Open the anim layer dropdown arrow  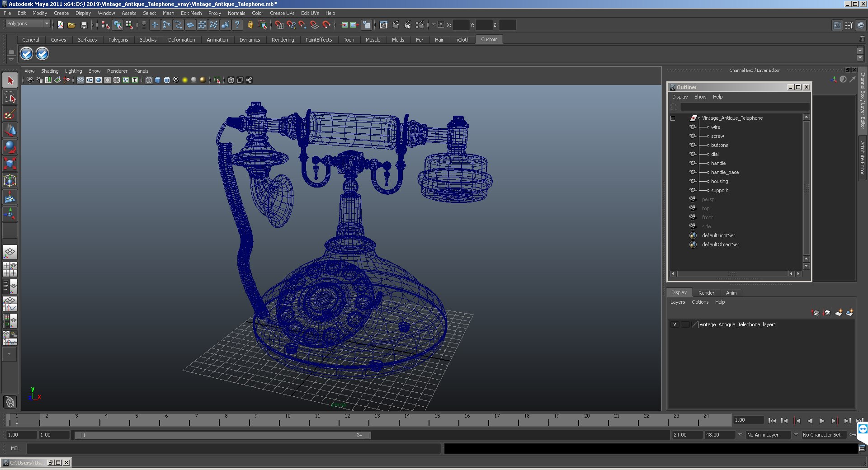coord(740,435)
